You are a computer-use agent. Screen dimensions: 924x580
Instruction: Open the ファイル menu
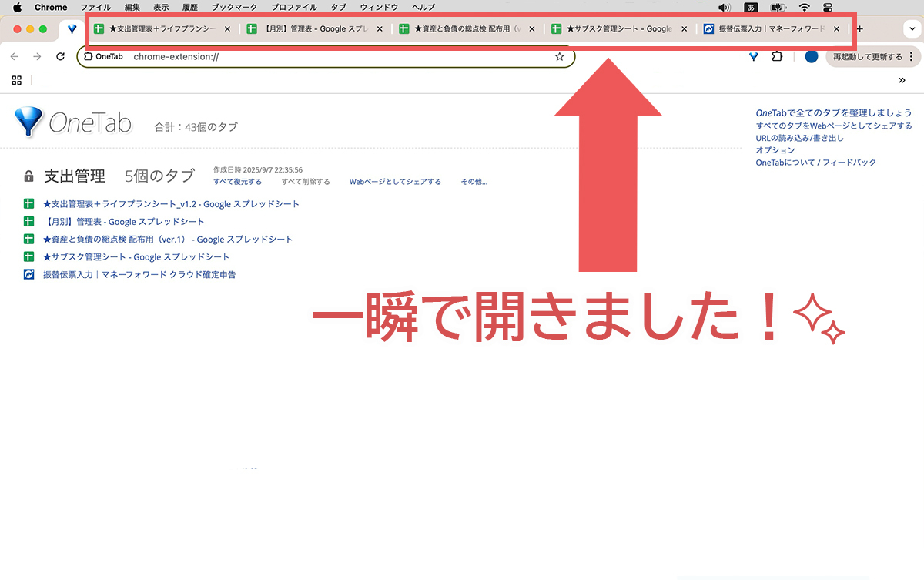pos(96,7)
